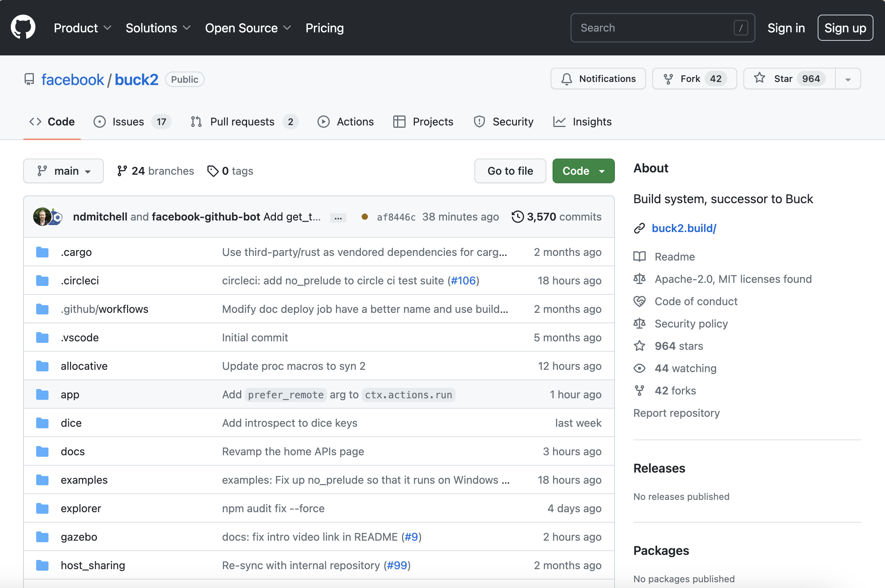885x588 pixels.
Task: Open the .circleci folder icon
Action: (42, 281)
